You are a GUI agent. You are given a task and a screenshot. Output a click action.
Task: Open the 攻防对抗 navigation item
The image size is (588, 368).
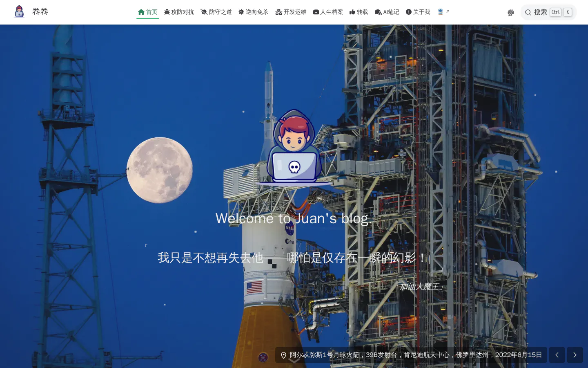click(179, 12)
